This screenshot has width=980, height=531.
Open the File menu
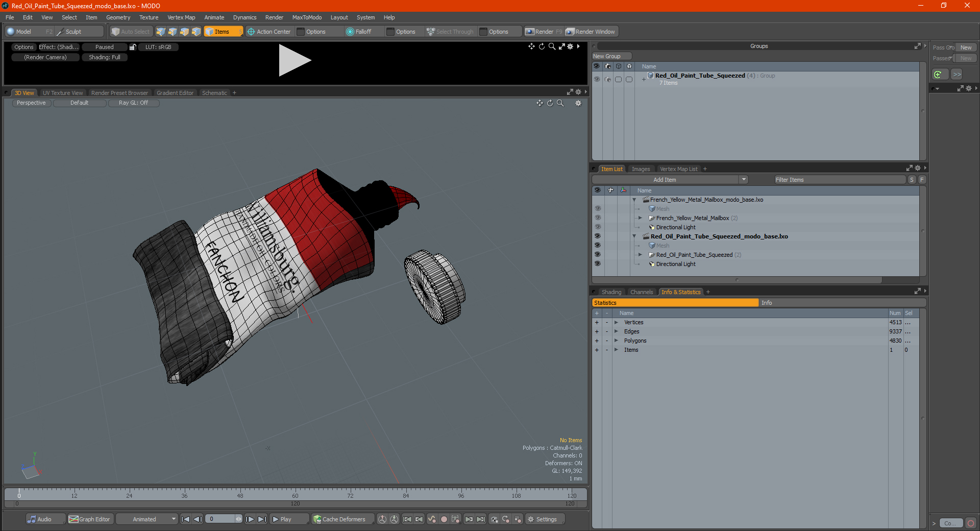coord(10,17)
